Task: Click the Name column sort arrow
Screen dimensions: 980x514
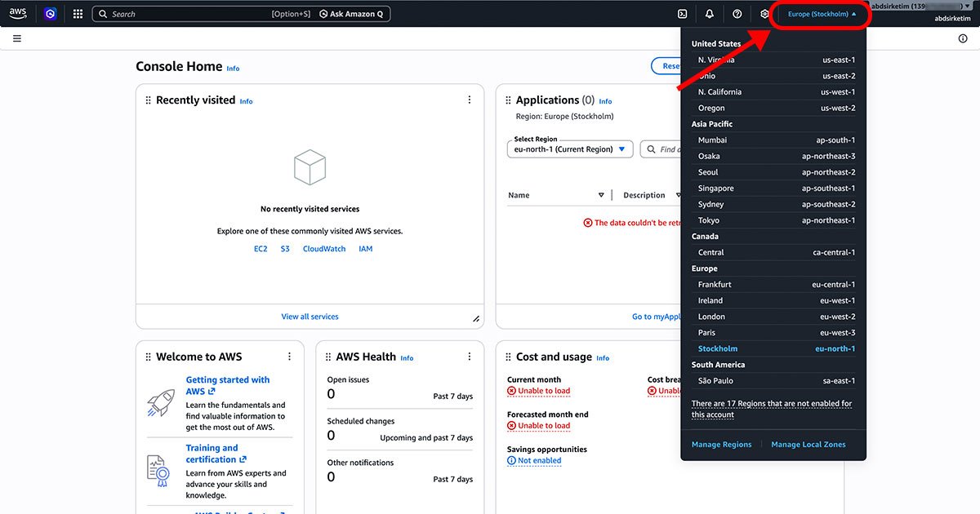Action: (x=601, y=195)
